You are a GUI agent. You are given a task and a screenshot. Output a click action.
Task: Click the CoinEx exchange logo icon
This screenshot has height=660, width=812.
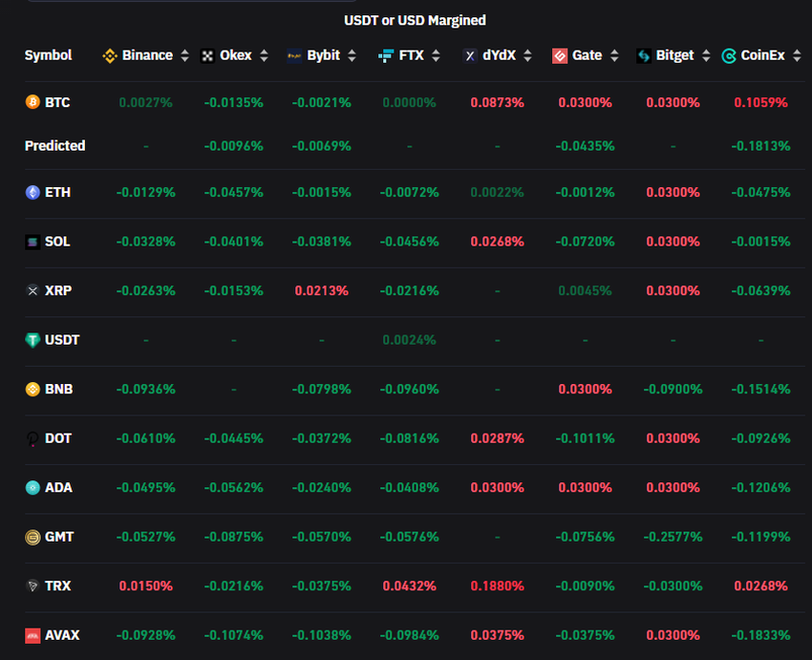point(729,56)
